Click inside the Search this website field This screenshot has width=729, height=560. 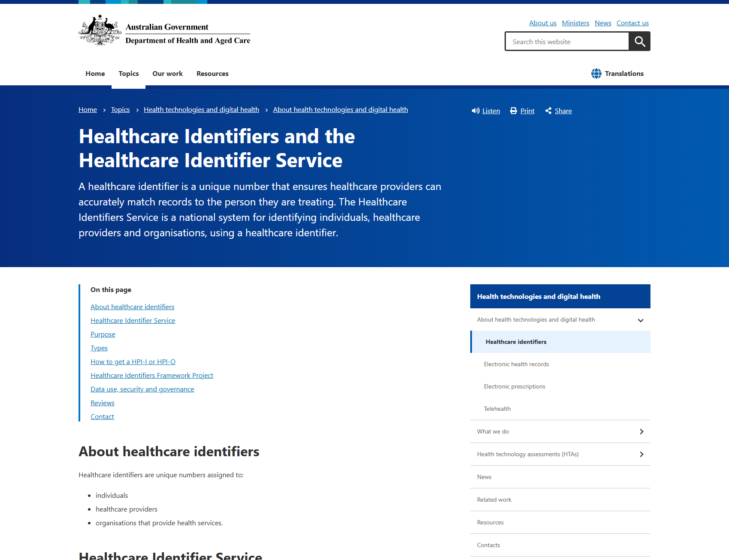(x=566, y=41)
